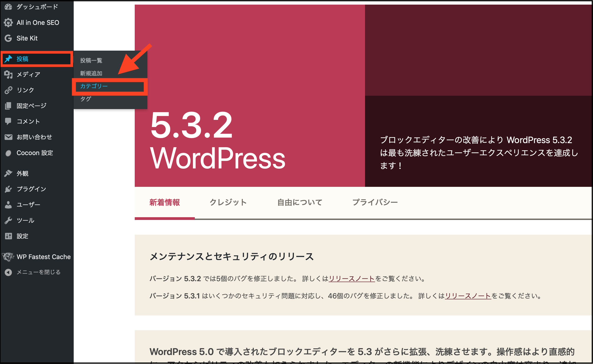The width and height of the screenshot is (593, 364).
Task: Click the All in One SEO gear icon
Action: tap(8, 22)
